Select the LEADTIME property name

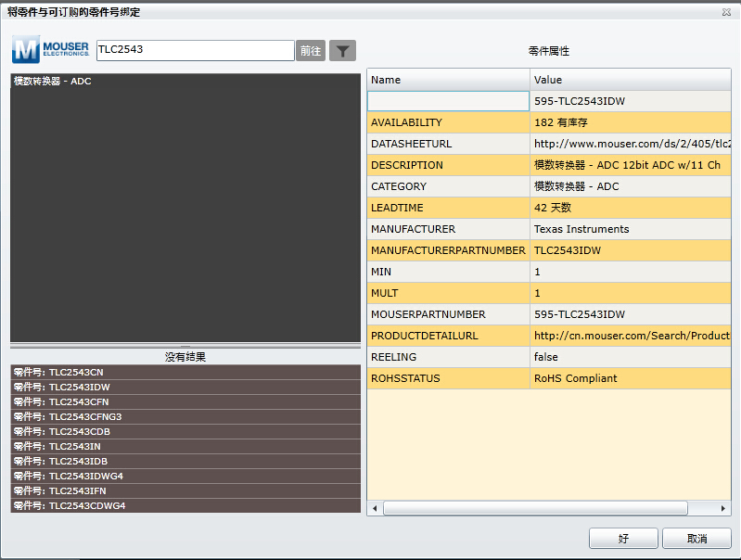point(448,208)
